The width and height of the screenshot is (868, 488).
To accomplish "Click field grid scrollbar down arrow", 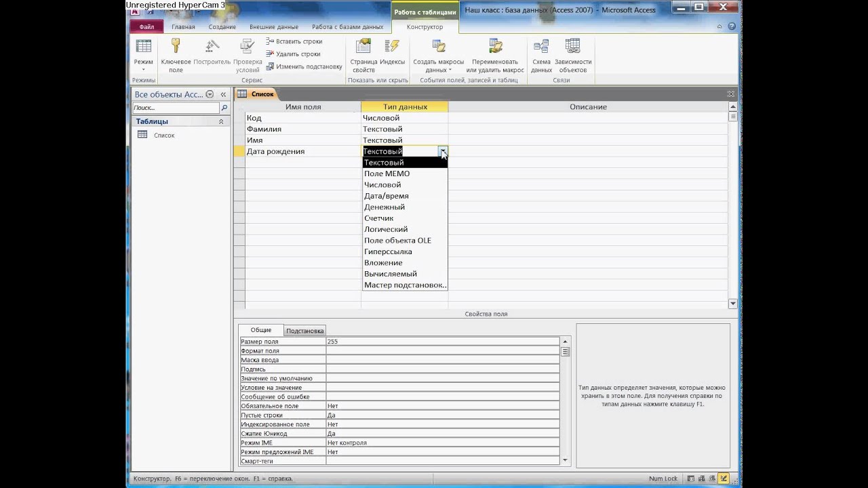I will point(732,304).
